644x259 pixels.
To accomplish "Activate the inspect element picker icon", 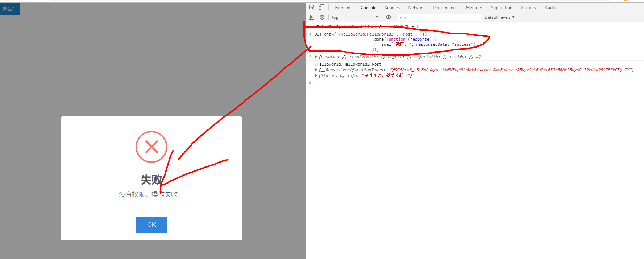I will (x=312, y=7).
